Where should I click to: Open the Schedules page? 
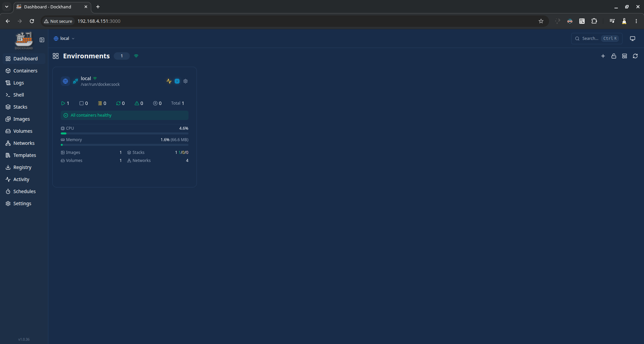[24, 191]
